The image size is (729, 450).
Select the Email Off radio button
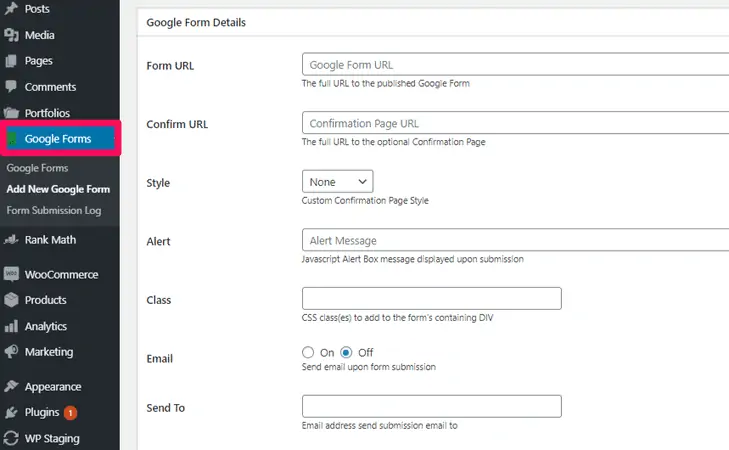tap(346, 352)
